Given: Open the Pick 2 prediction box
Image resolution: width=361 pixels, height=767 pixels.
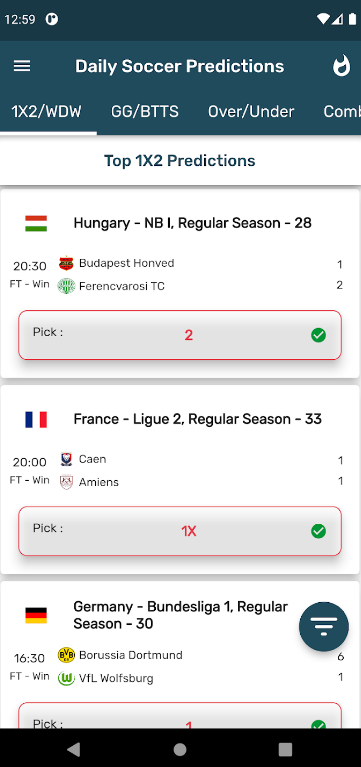Looking at the screenshot, I should click(x=180, y=335).
